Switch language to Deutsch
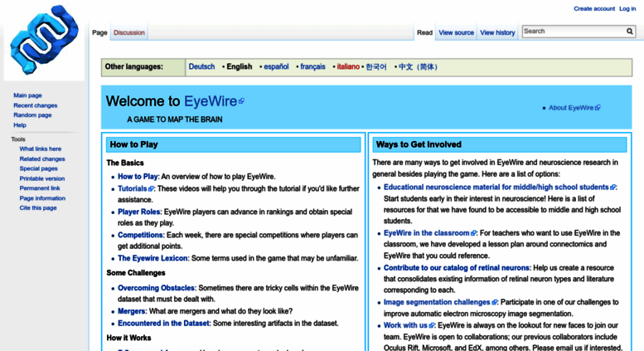644x351 pixels. coord(201,66)
